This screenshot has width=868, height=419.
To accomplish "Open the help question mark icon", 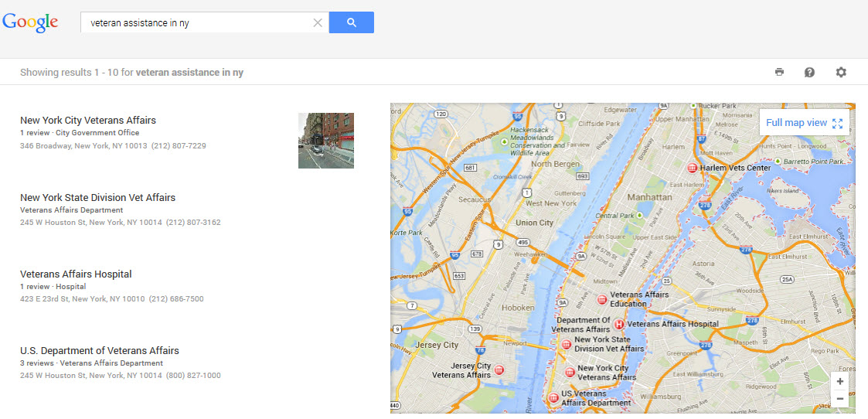I will (809, 73).
